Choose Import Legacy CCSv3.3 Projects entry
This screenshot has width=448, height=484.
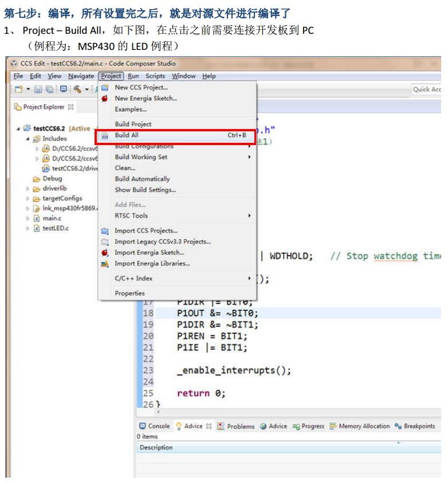coord(178,241)
